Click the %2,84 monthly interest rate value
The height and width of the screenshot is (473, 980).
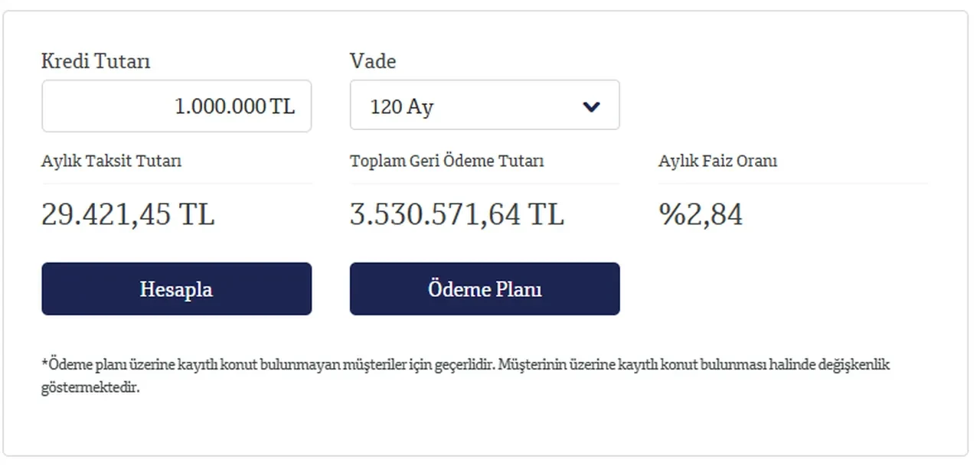[x=700, y=215]
